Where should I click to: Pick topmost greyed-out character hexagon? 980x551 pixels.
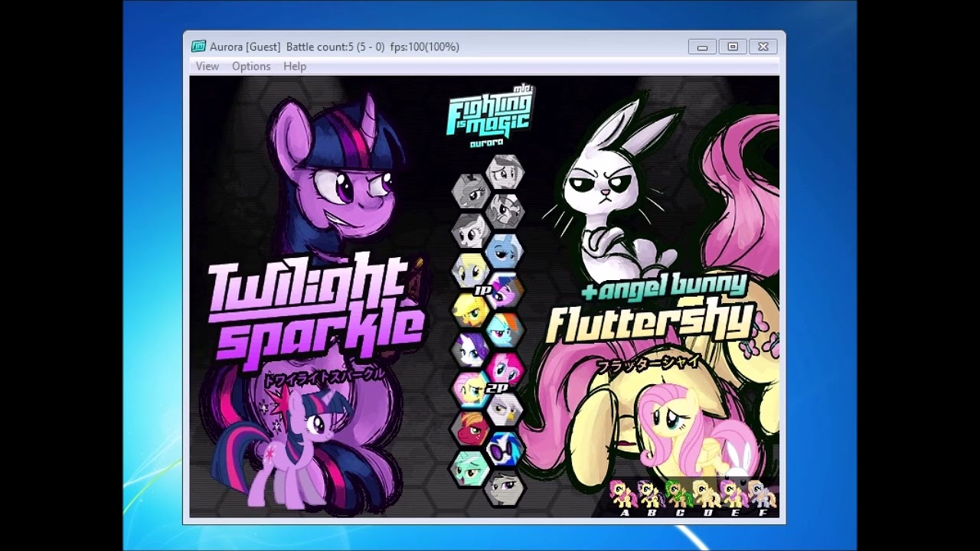click(x=505, y=171)
